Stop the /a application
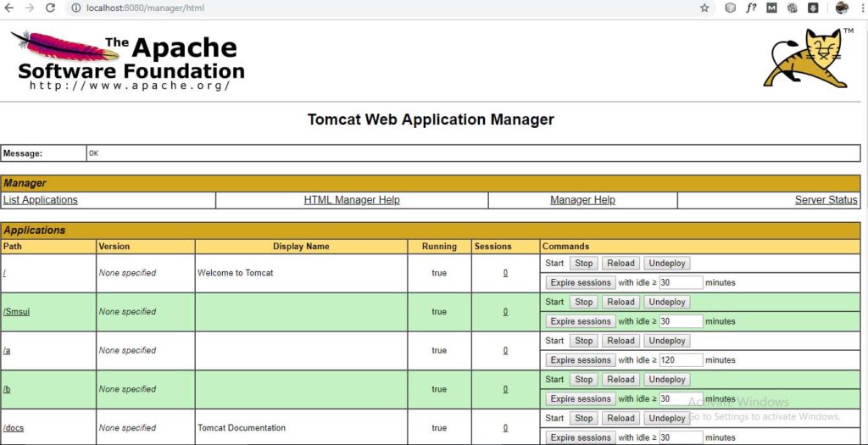This screenshot has width=868, height=445. 583,341
